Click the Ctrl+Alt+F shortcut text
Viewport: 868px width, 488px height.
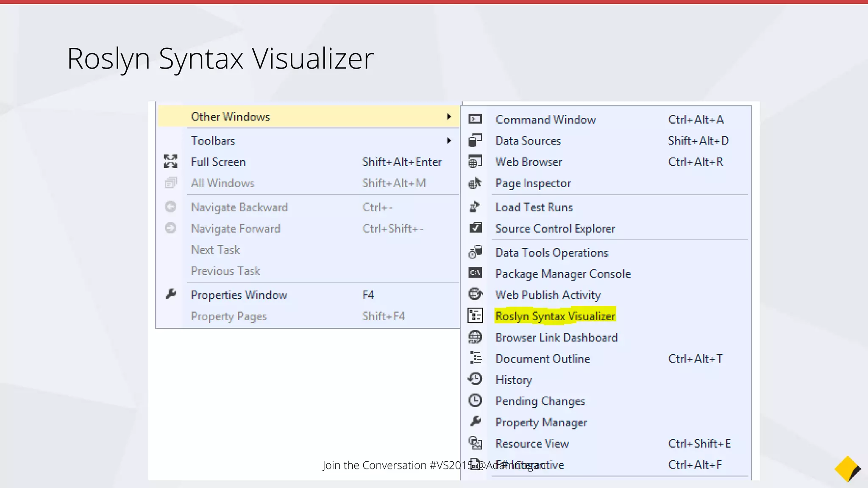(695, 464)
